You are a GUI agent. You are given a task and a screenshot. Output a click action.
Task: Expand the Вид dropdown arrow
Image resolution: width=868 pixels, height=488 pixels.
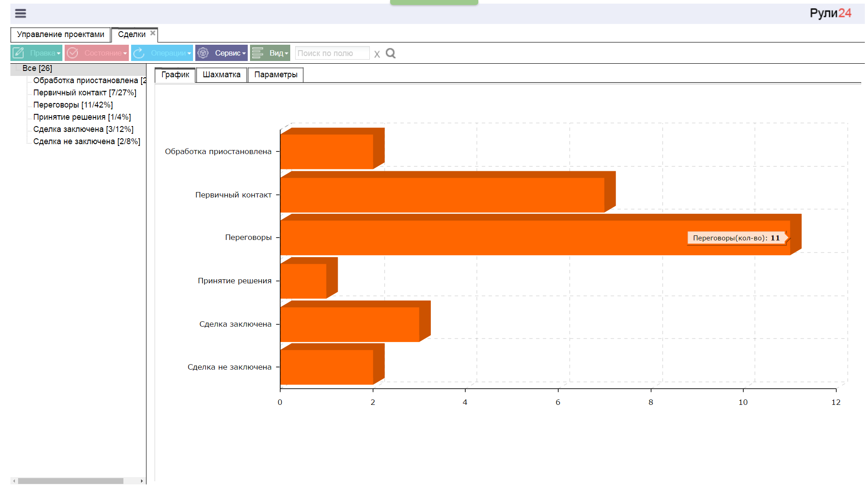(287, 53)
